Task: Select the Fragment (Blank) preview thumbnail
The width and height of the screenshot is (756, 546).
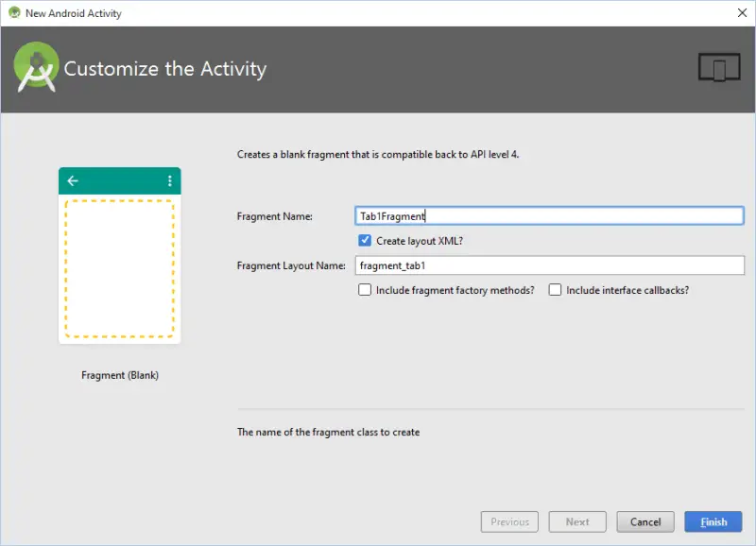Action: click(x=119, y=255)
